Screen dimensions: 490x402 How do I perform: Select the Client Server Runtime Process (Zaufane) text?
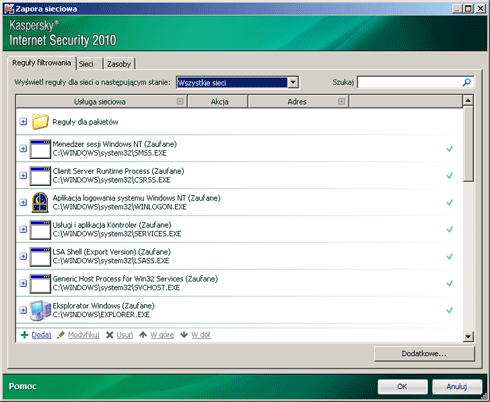tap(118, 171)
